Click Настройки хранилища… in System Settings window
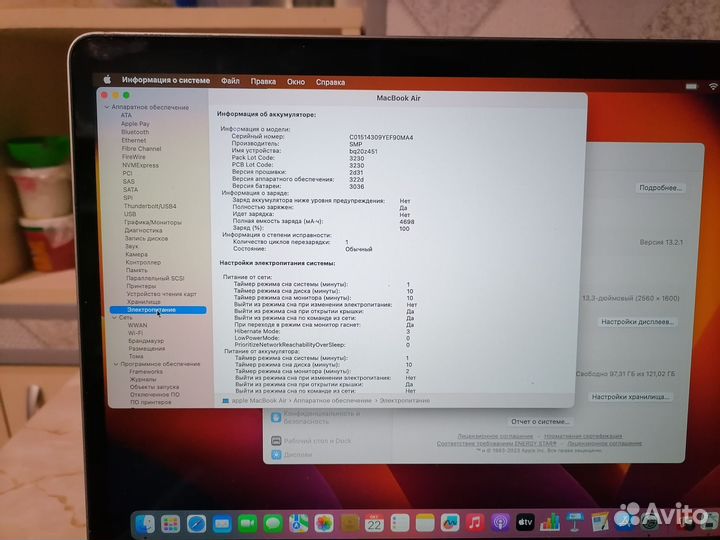This screenshot has height=540, width=720. 630,397
